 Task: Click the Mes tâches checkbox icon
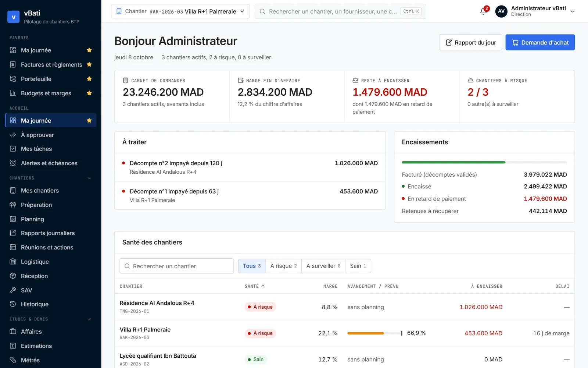pos(13,149)
